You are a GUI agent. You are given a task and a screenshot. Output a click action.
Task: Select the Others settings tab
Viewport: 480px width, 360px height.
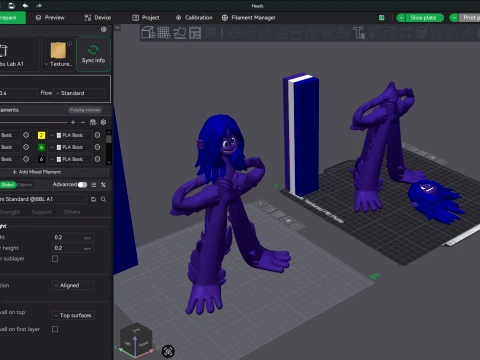coord(72,212)
